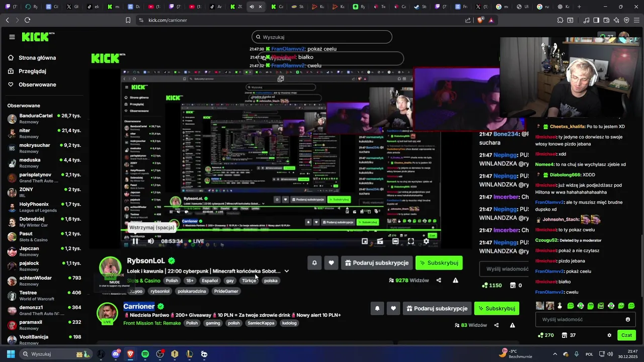
Task: Expand RybsonLoL stream title chevron
Action: 287,271
